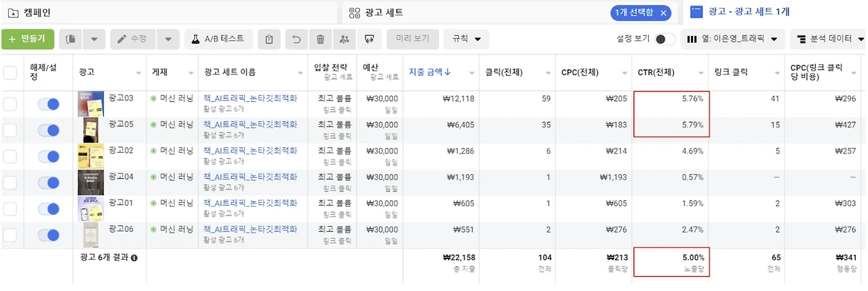Open the 광고02 ad set name link
Screen dimensions: 868x291
[x=250, y=151]
